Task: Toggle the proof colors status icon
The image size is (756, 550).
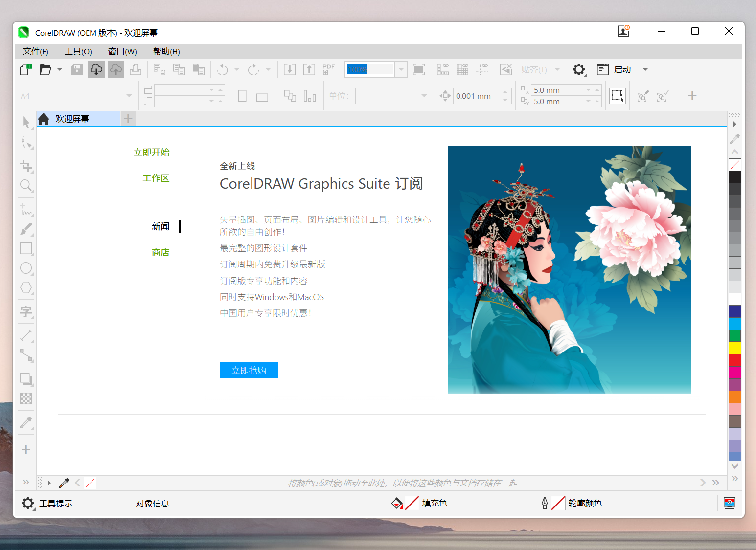Action: [730, 503]
